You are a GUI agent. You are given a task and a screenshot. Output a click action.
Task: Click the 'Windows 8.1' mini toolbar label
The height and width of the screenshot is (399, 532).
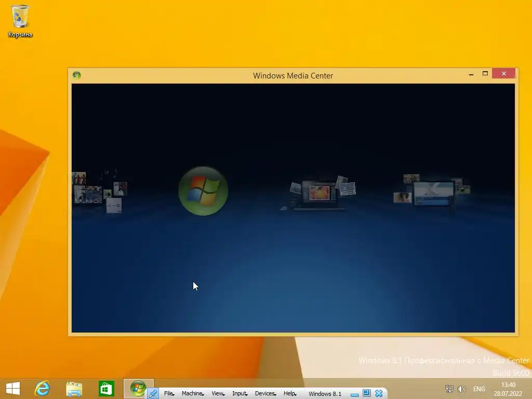point(325,394)
